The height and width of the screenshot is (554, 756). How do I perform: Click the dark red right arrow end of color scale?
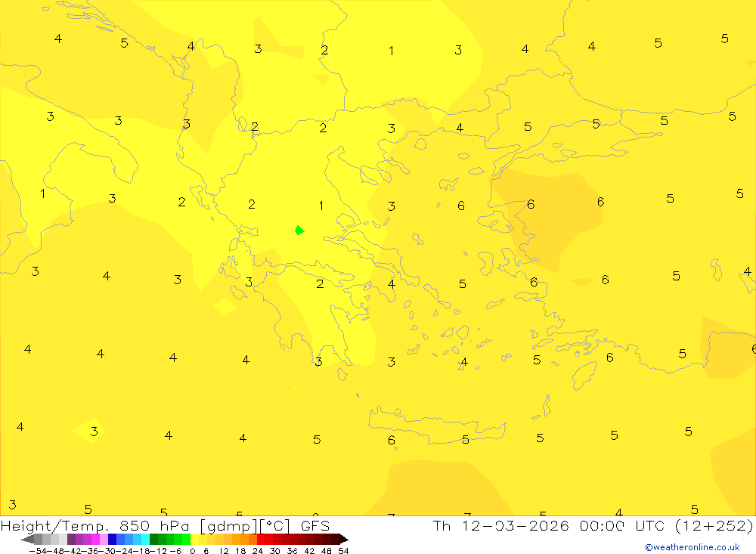pyautogui.click(x=343, y=539)
